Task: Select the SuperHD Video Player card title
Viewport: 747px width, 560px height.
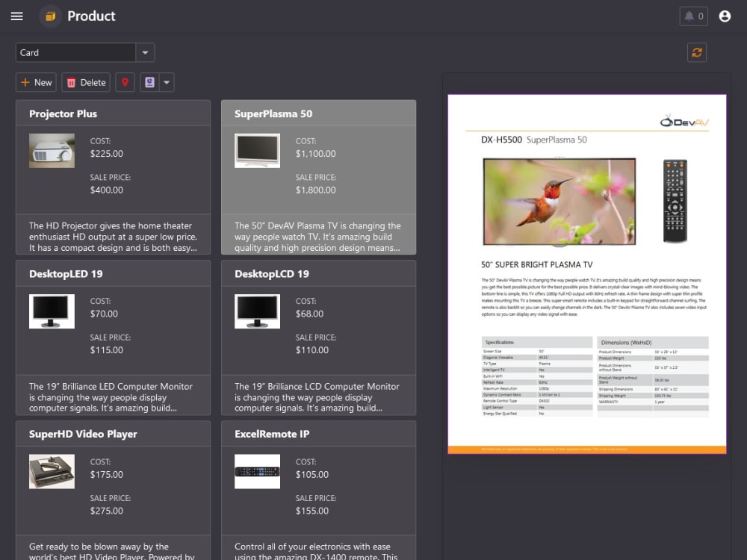Action: coord(83,435)
